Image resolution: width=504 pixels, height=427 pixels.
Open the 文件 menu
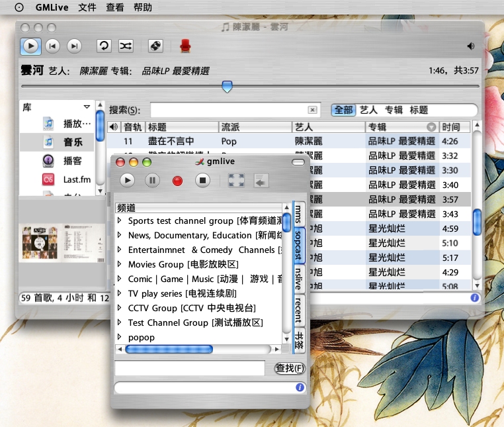(x=87, y=7)
